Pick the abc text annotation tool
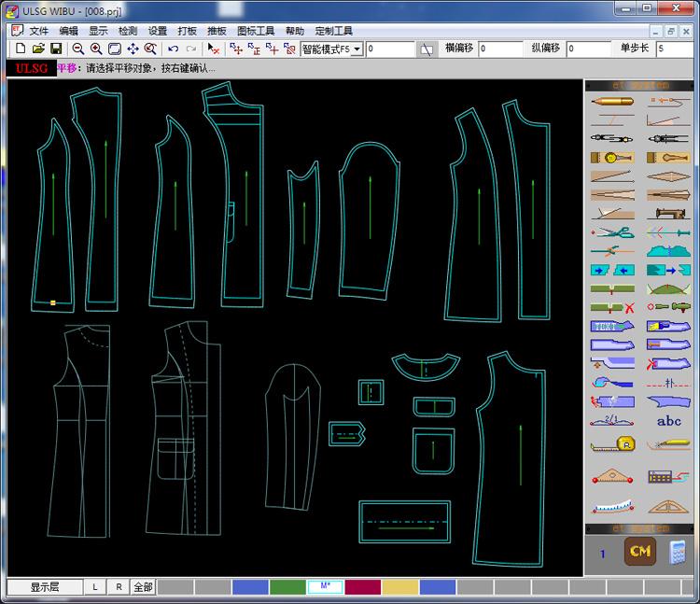The image size is (700, 604). (x=668, y=421)
